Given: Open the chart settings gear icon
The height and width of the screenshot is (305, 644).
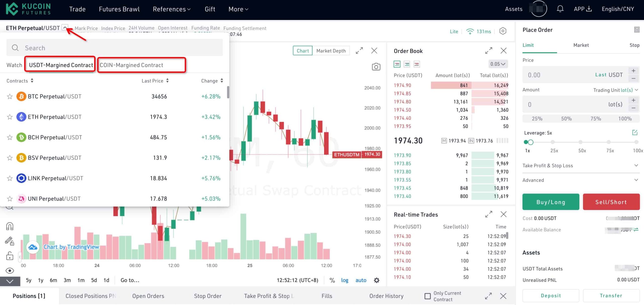Looking at the screenshot, I should (x=376, y=280).
